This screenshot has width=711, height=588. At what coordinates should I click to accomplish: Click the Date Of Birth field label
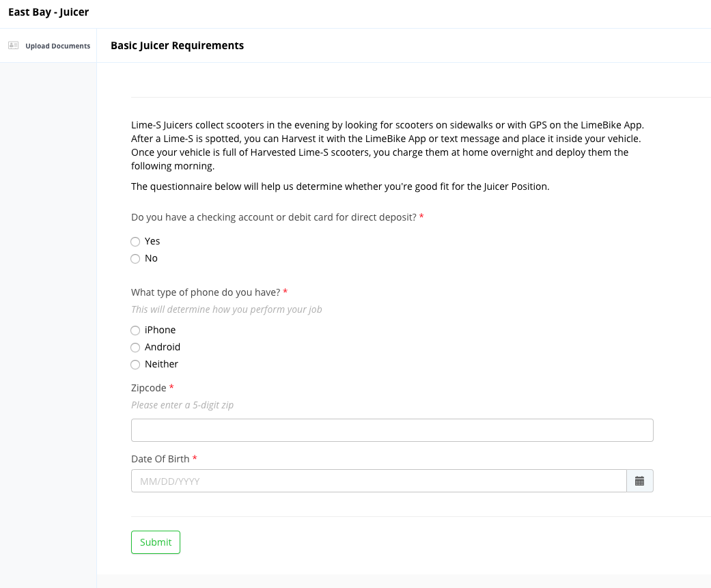pos(160,459)
